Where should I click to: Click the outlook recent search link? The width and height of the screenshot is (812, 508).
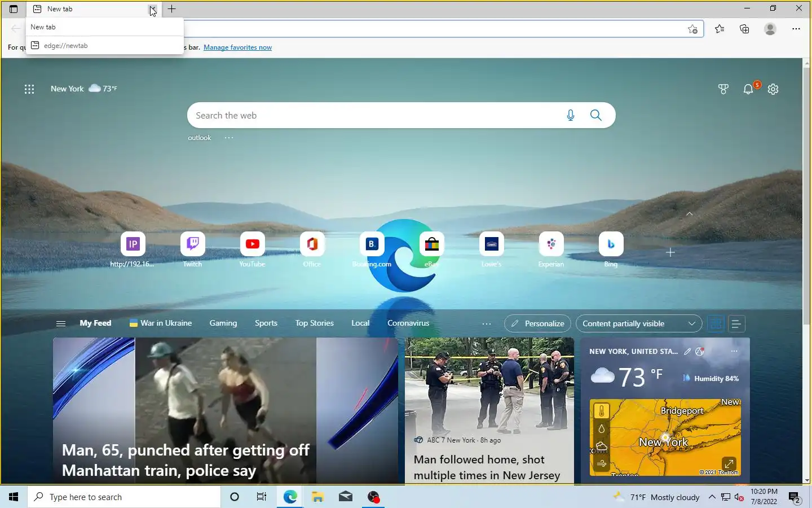200,138
